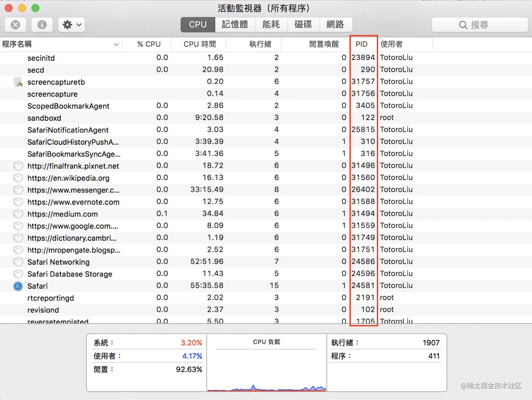This screenshot has height=400, width=532.
Task: Switch to the 能耗 tab
Action: click(x=271, y=25)
